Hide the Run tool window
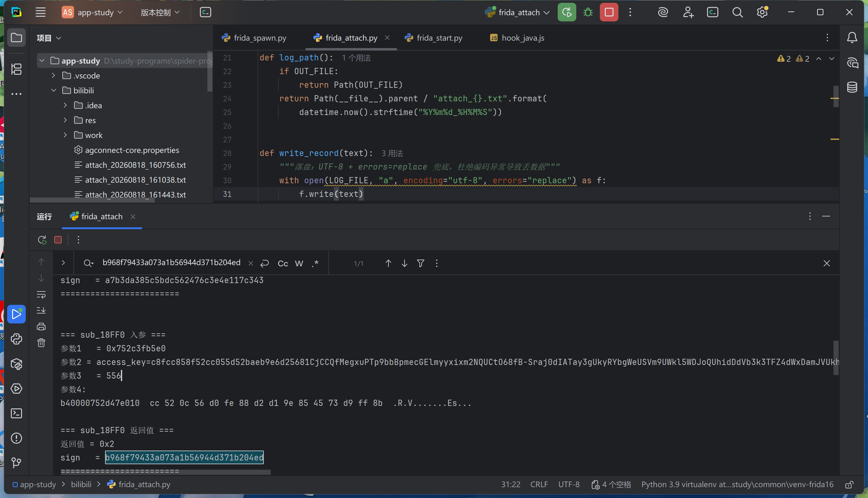Screen dimensions: 868x498 coord(826,216)
